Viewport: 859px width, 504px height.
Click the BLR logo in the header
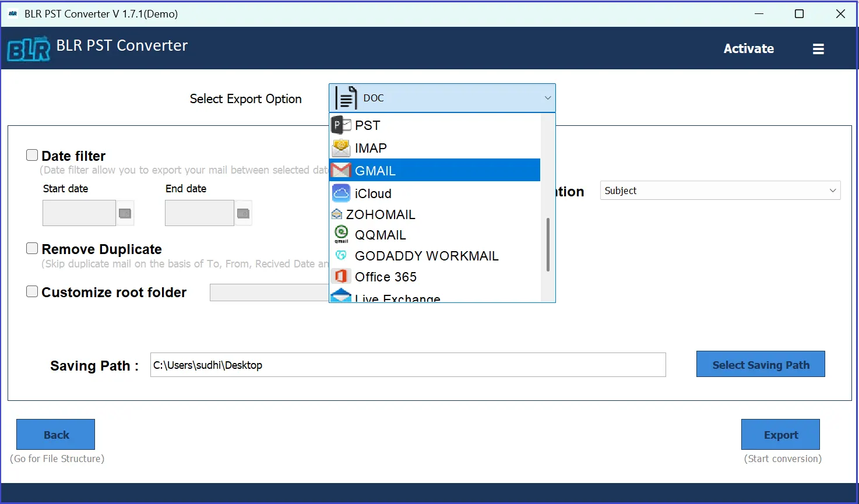click(28, 49)
